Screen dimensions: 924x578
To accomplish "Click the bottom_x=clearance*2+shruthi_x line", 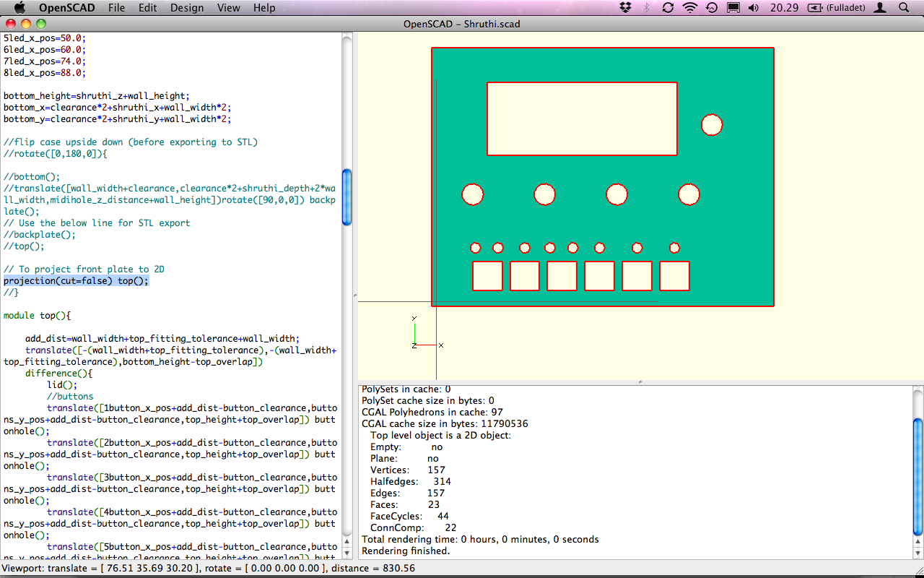I will 118,108.
